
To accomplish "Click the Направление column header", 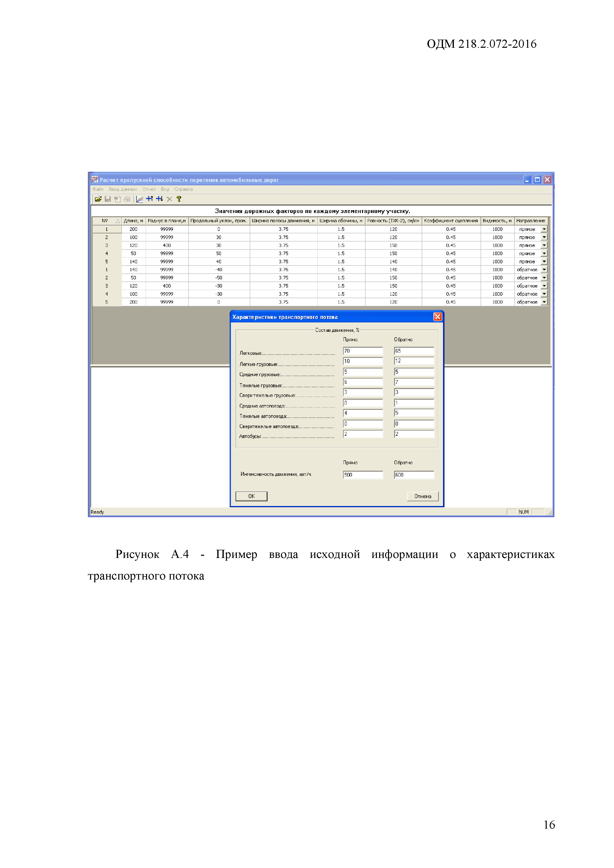I will (531, 221).
